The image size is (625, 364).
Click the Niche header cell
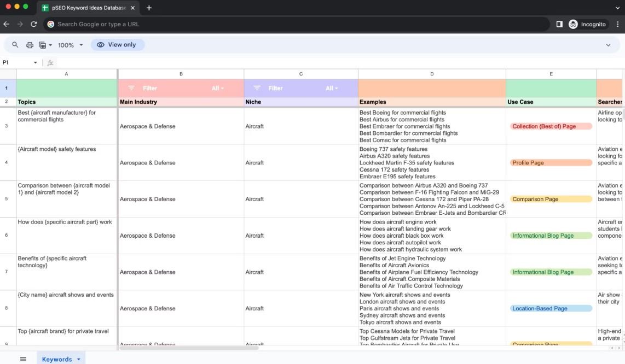pos(301,102)
